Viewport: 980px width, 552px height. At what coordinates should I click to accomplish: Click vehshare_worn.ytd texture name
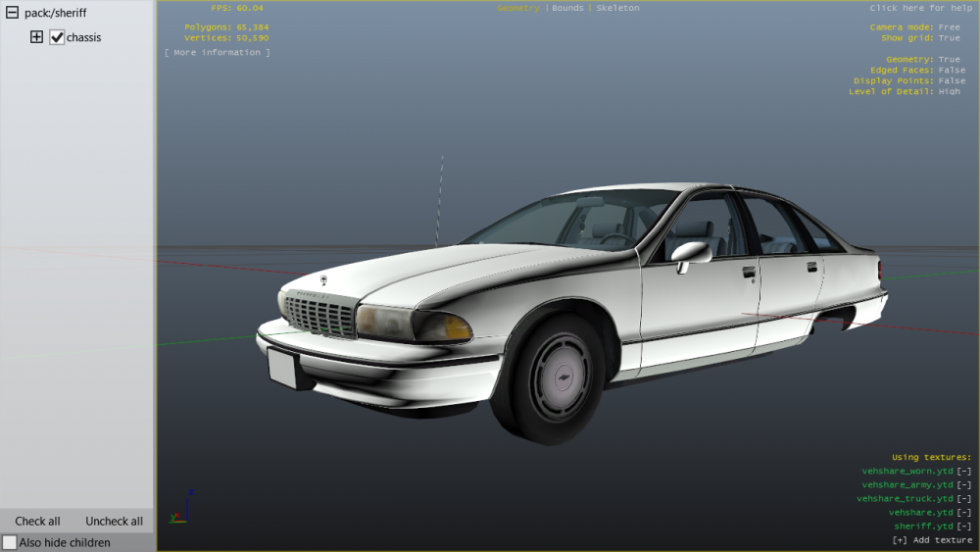907,472
